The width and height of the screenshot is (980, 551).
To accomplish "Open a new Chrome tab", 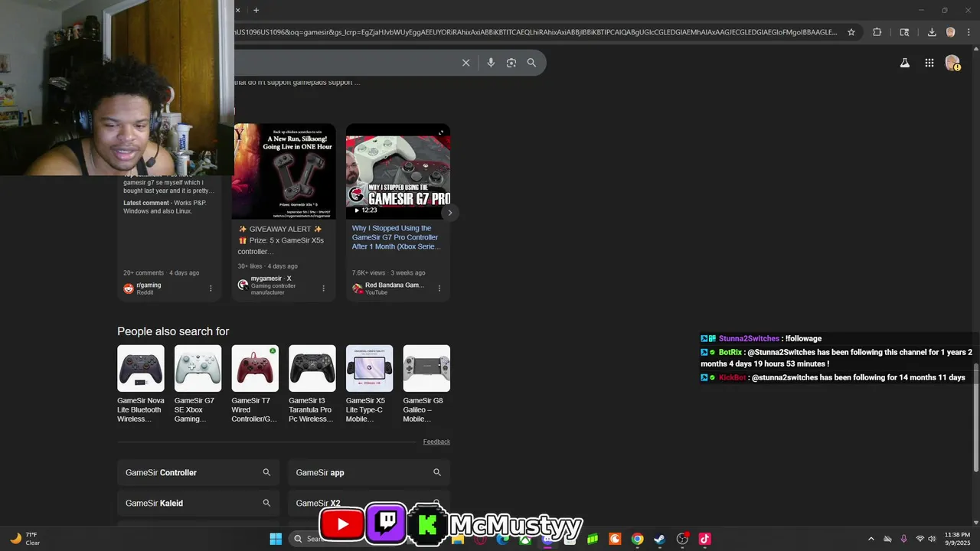I will 256,10.
